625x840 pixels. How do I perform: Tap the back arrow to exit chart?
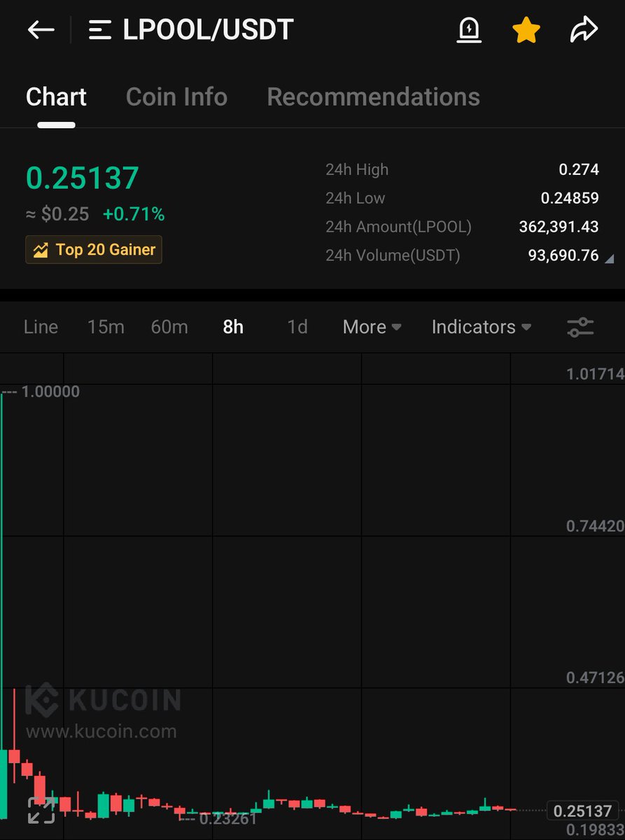[40, 29]
